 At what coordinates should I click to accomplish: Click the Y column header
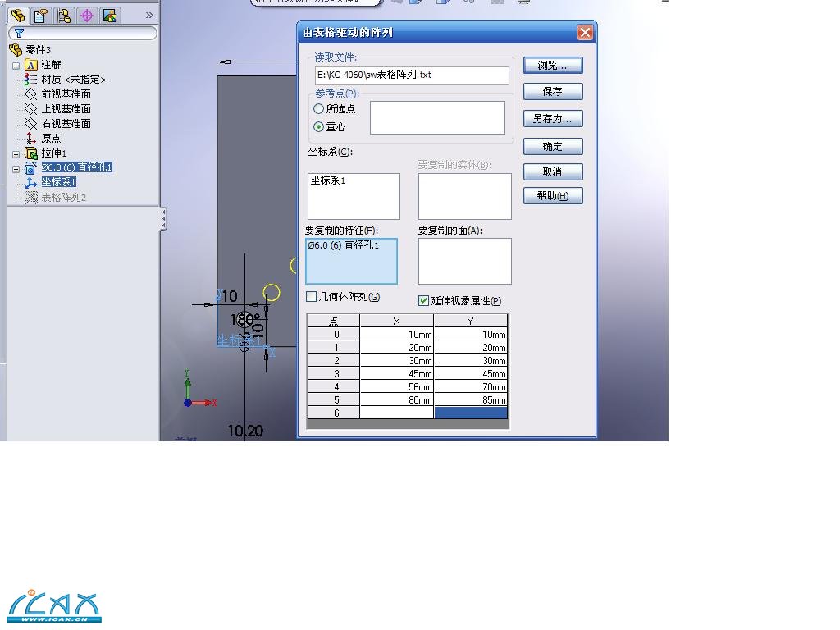tap(470, 321)
